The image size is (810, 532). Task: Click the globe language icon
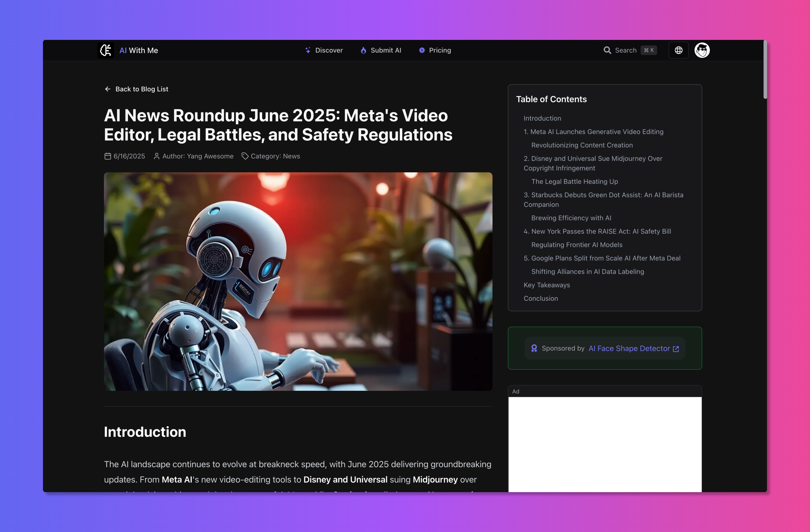678,50
